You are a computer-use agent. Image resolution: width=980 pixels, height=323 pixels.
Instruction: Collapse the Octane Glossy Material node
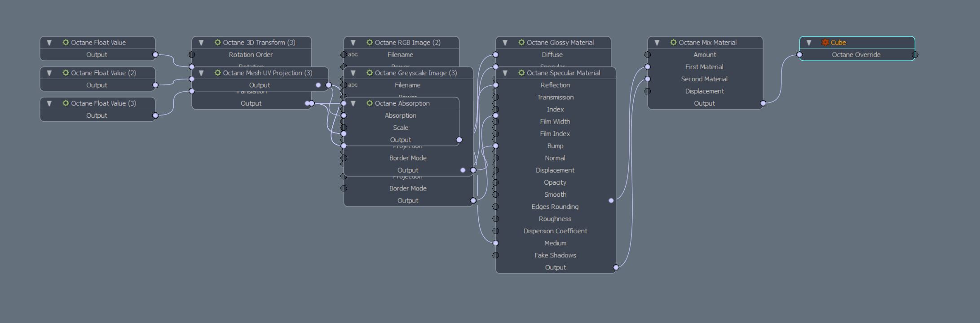click(x=505, y=43)
